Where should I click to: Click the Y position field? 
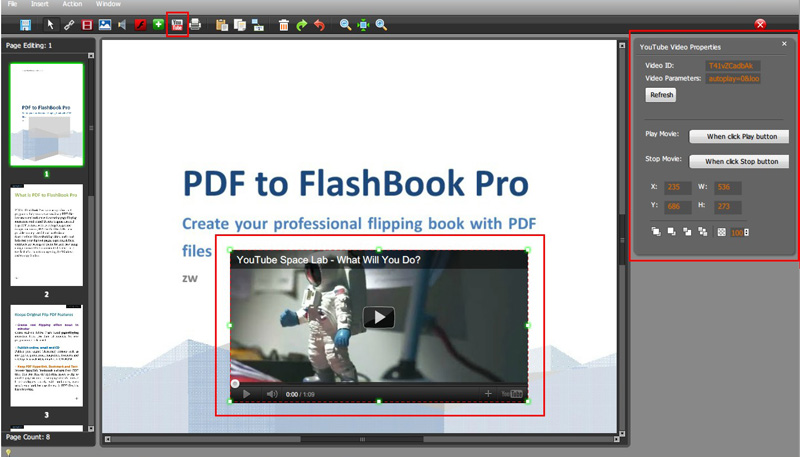(x=678, y=207)
